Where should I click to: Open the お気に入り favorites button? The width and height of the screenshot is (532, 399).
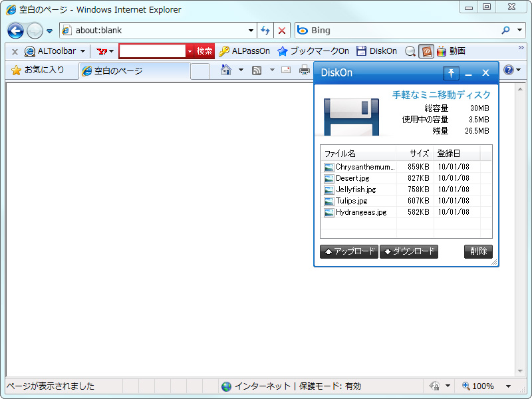point(38,70)
